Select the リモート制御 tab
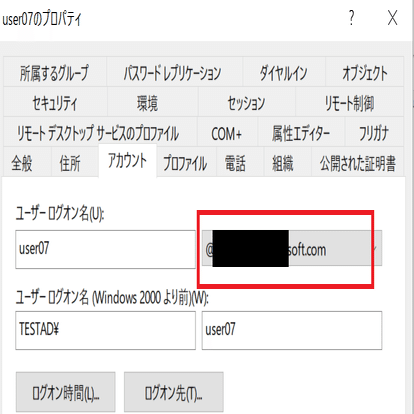The width and height of the screenshot is (414, 414). pos(349,102)
